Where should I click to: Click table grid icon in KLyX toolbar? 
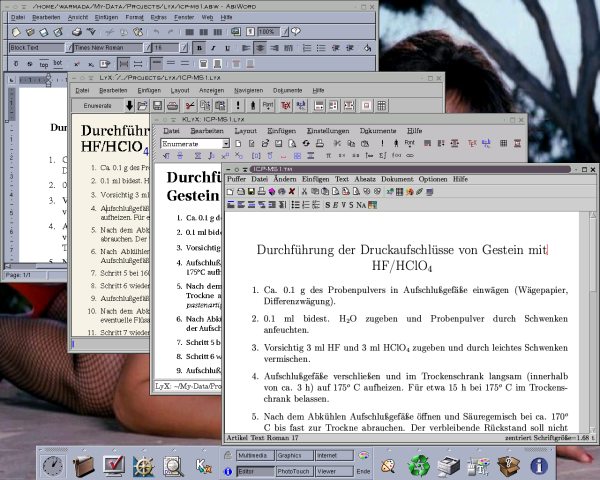(x=503, y=144)
